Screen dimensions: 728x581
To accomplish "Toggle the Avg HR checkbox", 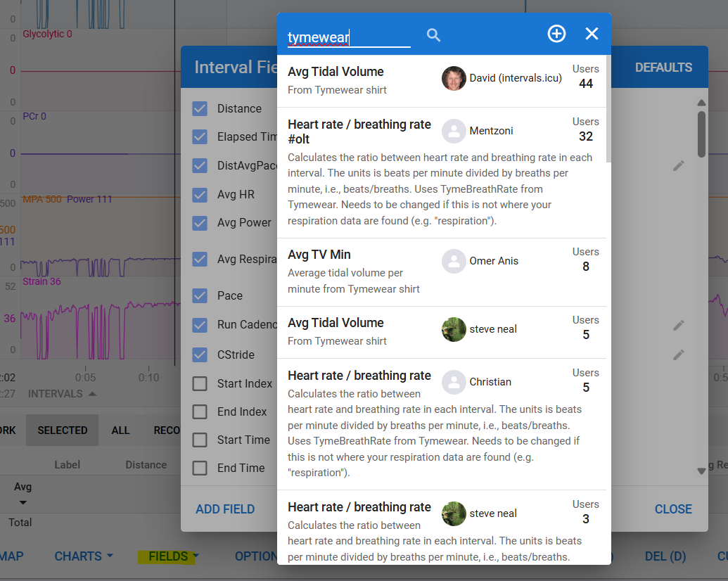I will coord(200,194).
